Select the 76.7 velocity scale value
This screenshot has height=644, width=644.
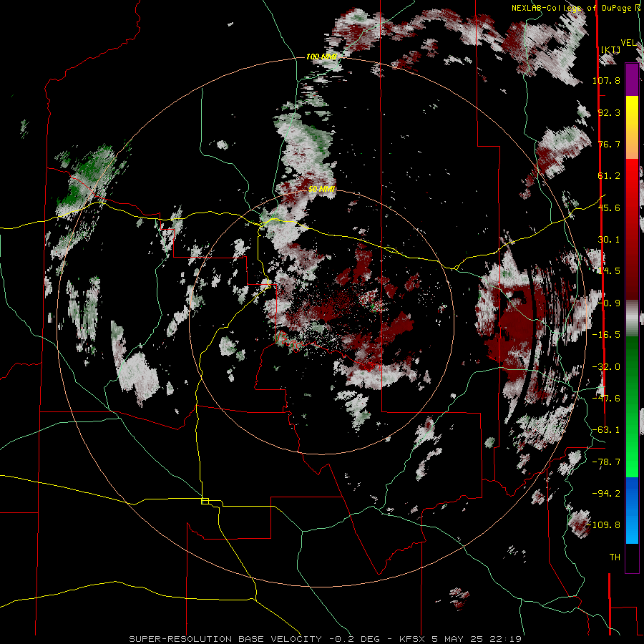609,144
